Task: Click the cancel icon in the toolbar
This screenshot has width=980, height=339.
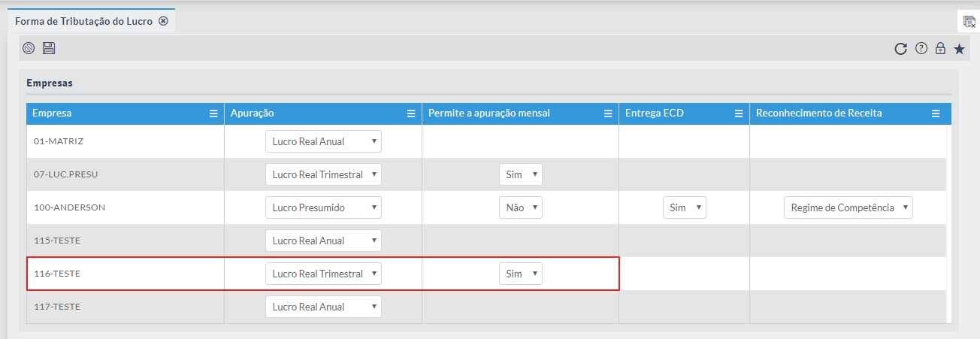Action: pyautogui.click(x=29, y=49)
